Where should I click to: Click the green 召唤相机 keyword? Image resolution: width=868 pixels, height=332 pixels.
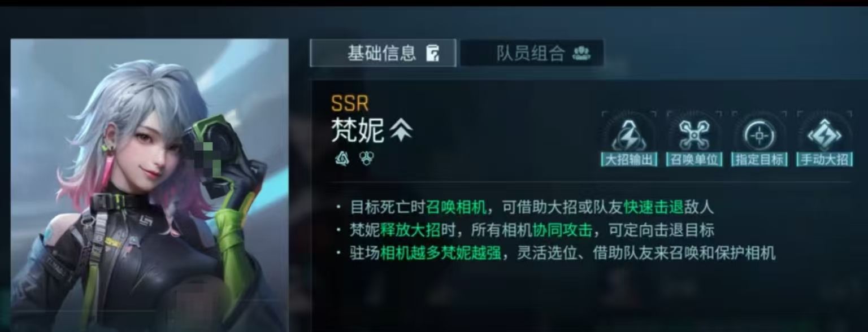point(455,207)
